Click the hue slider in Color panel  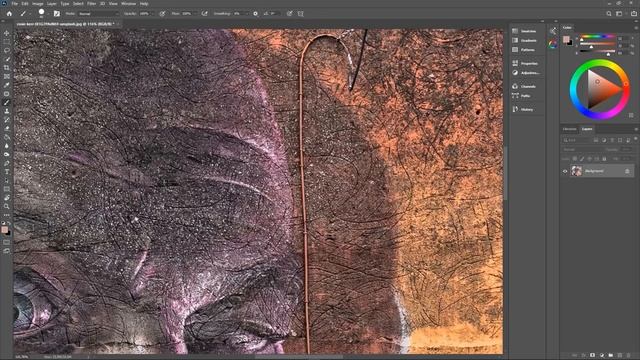pyautogui.click(x=598, y=37)
